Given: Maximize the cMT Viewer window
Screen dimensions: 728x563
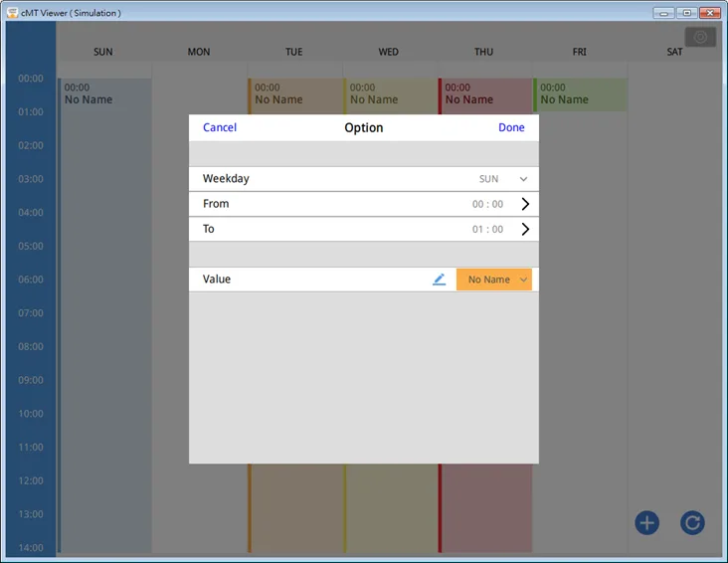Looking at the screenshot, I should tap(686, 13).
